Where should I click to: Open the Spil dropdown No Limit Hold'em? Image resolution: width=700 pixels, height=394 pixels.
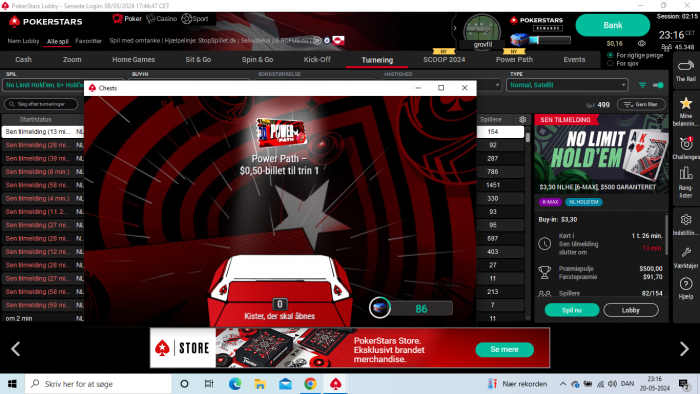[44, 85]
